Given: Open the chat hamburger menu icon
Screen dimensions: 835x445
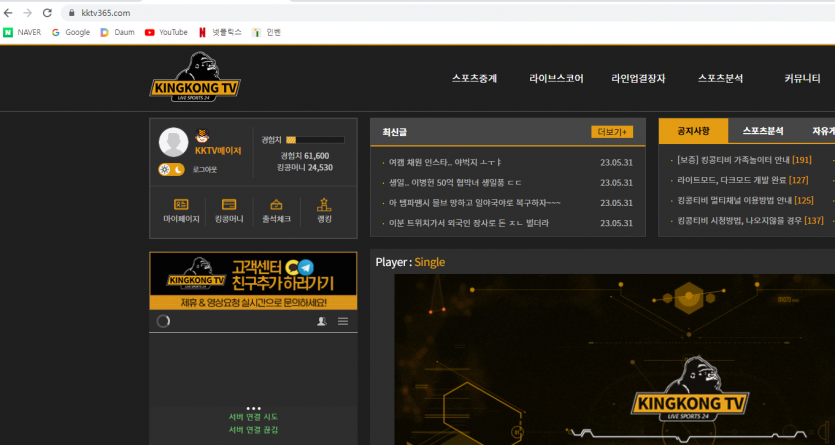Looking at the screenshot, I should pos(343,321).
